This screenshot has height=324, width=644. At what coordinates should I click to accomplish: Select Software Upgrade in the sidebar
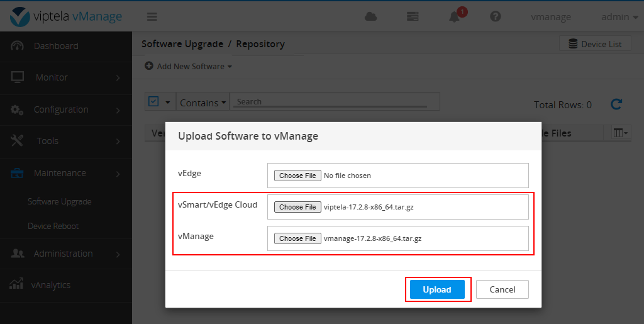pyautogui.click(x=60, y=202)
